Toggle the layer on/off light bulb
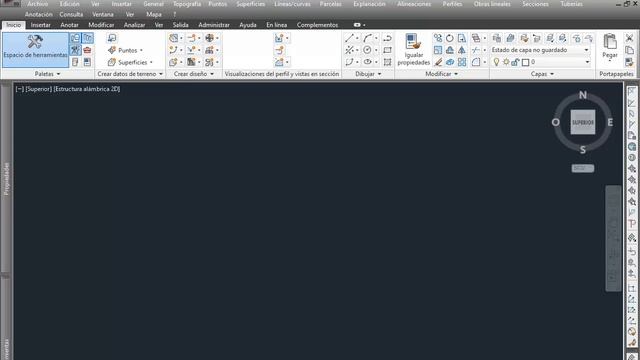 (x=496, y=62)
